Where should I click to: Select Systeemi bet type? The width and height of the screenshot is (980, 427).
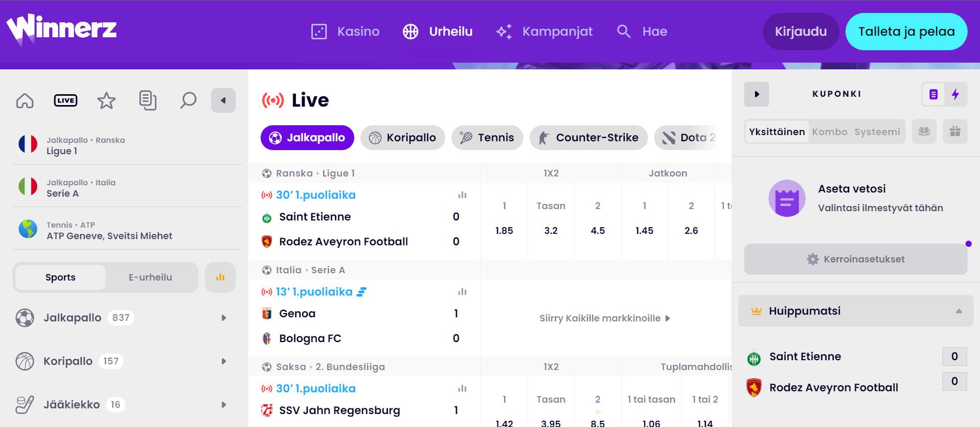pos(877,131)
